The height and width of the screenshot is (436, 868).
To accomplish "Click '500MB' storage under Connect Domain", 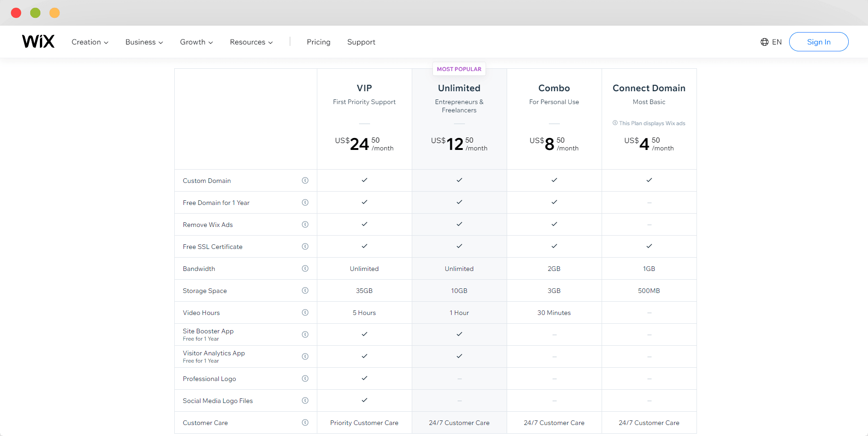I will tap(649, 291).
